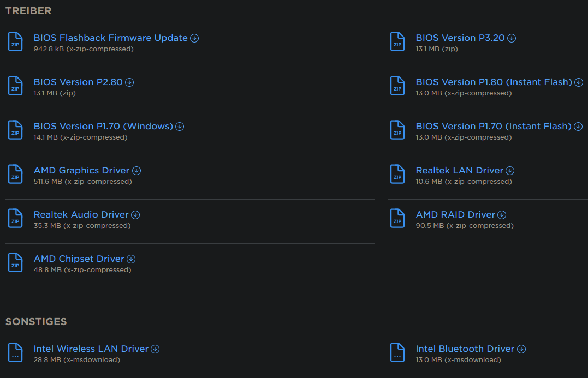
Task: Click the '10.6 MB (x-zip-compressed)' size text
Action: click(464, 182)
